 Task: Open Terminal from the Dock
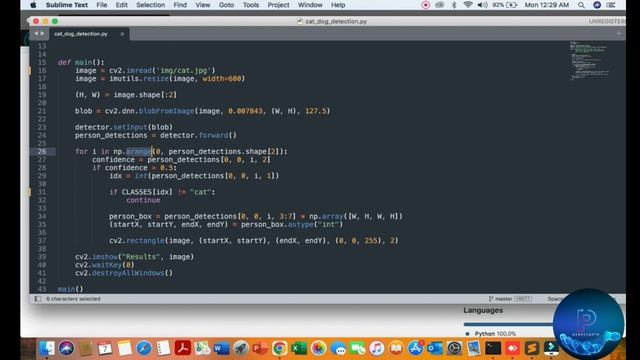point(493,348)
